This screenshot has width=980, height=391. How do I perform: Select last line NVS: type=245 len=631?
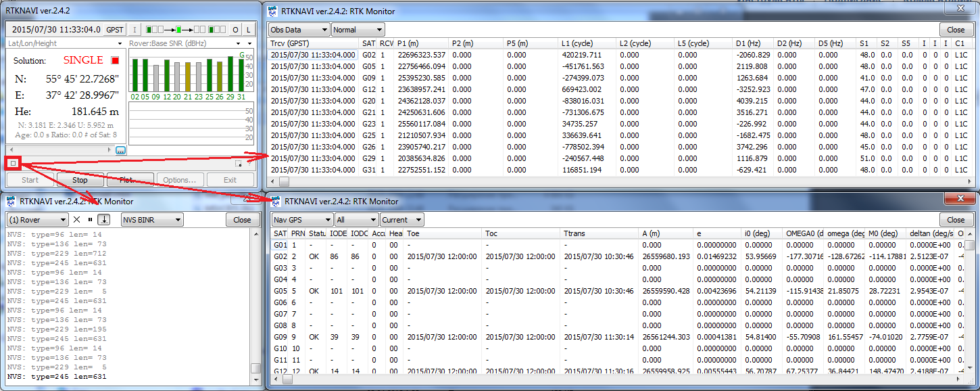pos(57,376)
